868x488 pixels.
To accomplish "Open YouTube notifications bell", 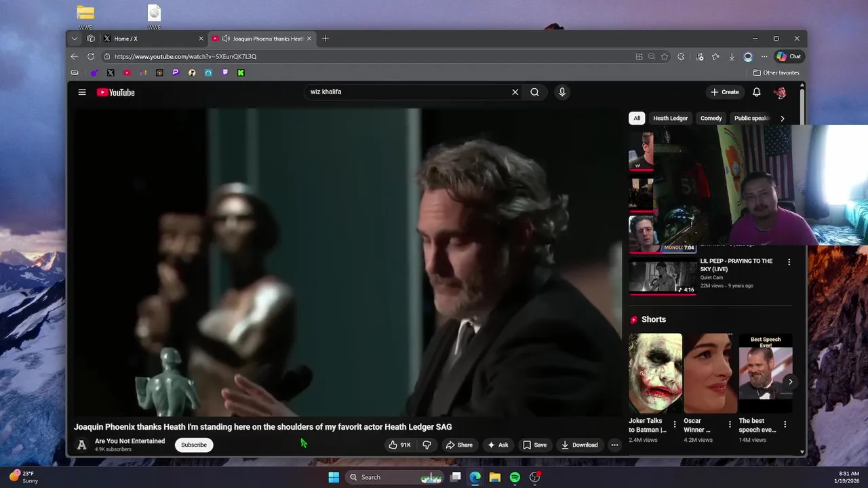I will [757, 92].
